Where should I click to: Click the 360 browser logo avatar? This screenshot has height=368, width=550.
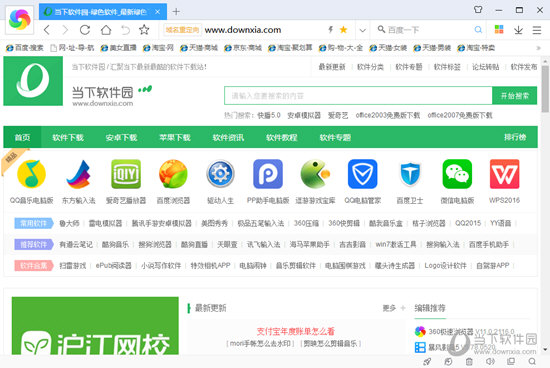(x=20, y=20)
